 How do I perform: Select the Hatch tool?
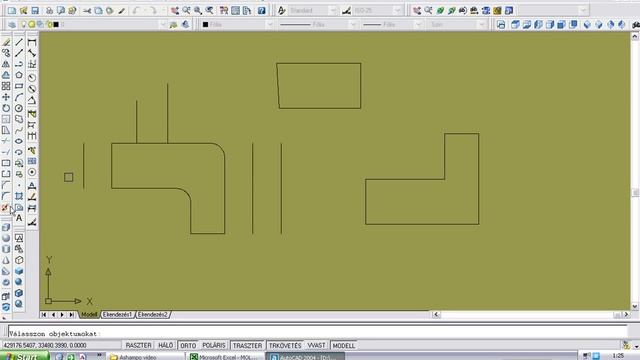[x=19, y=196]
